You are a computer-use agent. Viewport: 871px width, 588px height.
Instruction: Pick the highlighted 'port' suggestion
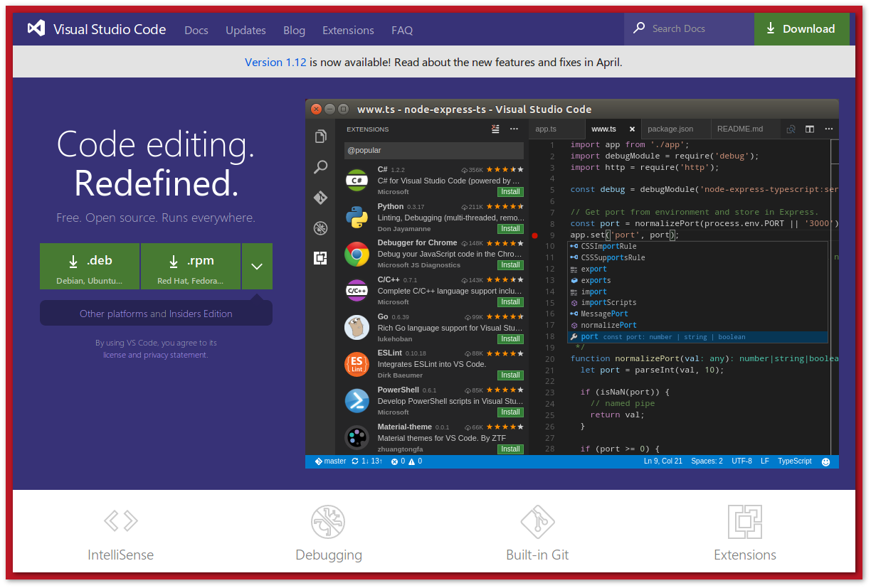697,336
